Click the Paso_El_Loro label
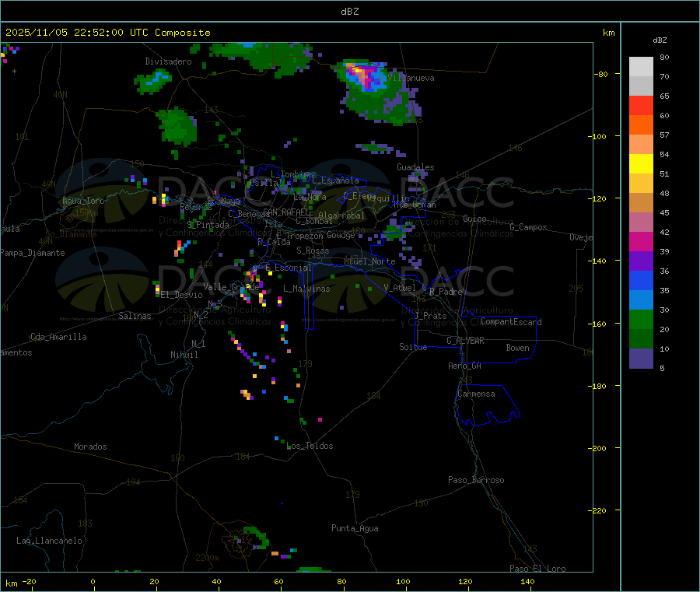This screenshot has width=700, height=592. point(538,569)
